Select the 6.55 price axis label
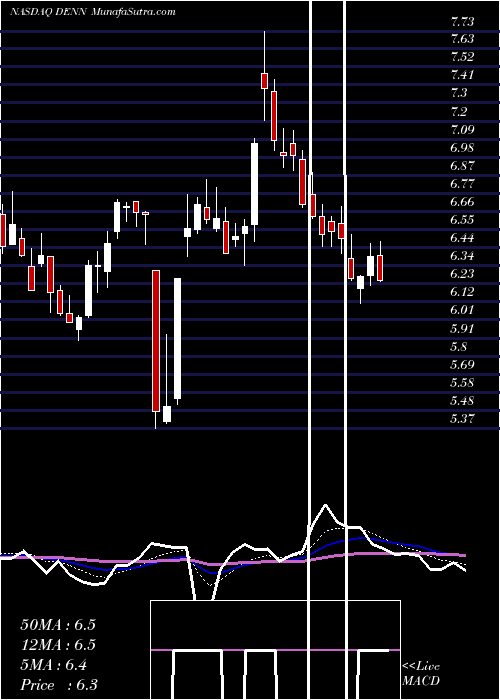This screenshot has width=500, height=700. 462,220
